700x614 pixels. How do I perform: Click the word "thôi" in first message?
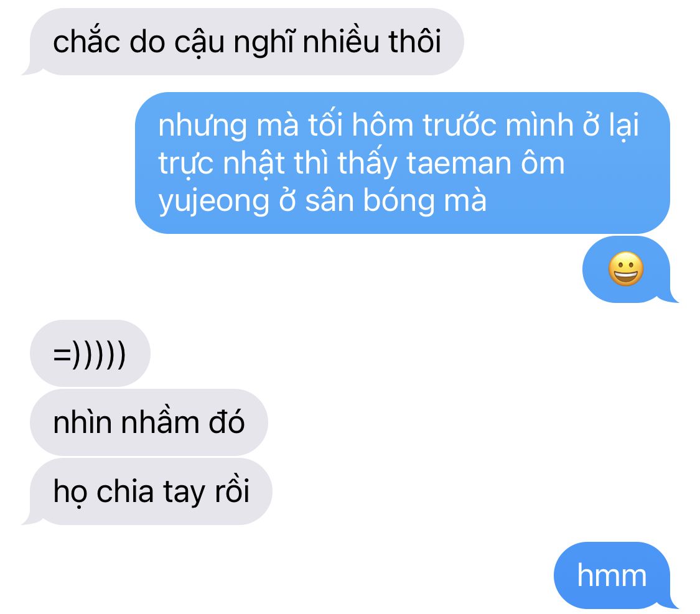415,42
